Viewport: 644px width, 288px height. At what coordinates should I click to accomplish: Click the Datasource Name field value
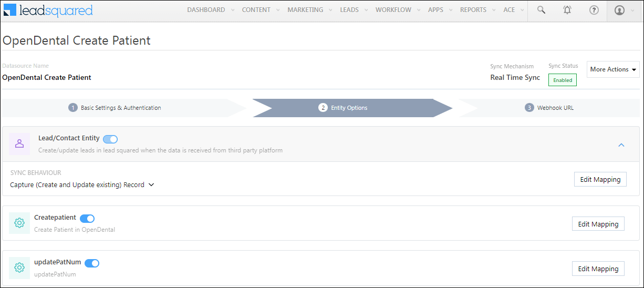click(x=47, y=77)
